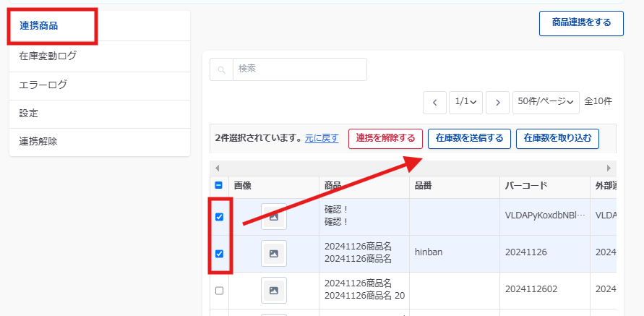Click the 在庫数を送信する button
The height and width of the screenshot is (316, 644).
pos(469,139)
